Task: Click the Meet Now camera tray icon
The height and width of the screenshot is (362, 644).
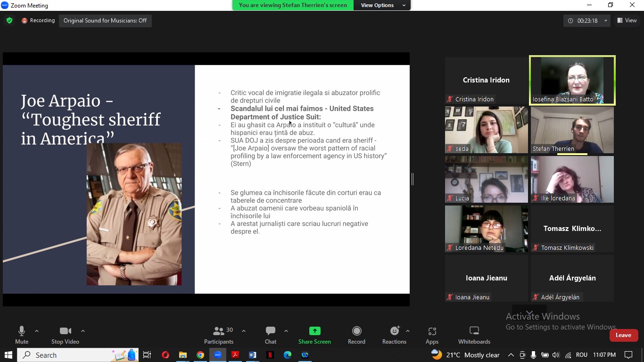Action: pos(522,355)
